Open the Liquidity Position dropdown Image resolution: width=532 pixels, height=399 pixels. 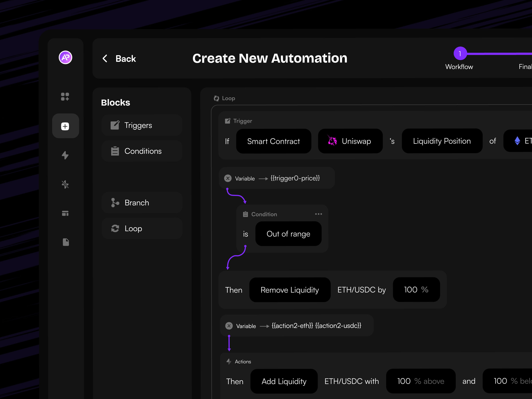[442, 141]
